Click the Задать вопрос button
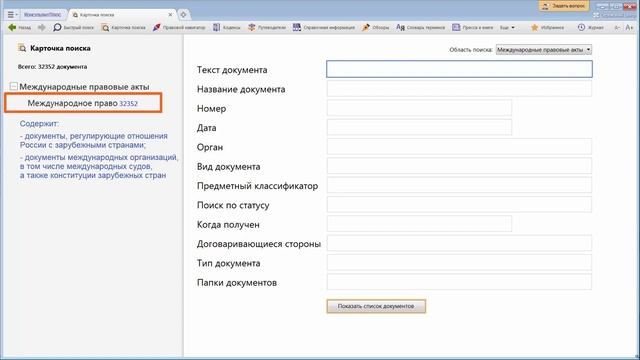This screenshot has width=640, height=360. pos(564,6)
